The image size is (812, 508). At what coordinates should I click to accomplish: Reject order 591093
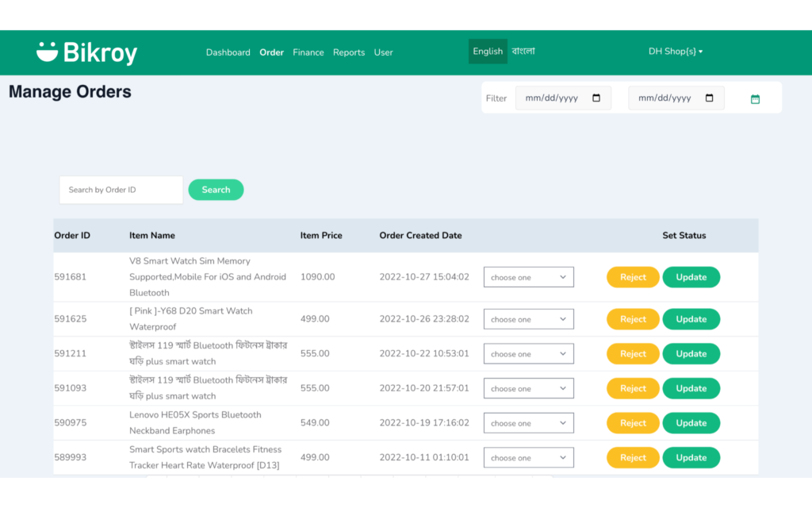[x=633, y=389]
